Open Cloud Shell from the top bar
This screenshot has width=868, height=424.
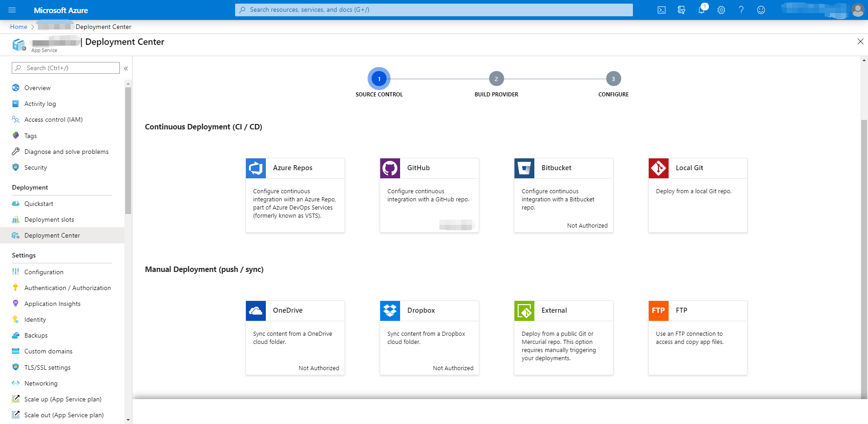coord(661,10)
